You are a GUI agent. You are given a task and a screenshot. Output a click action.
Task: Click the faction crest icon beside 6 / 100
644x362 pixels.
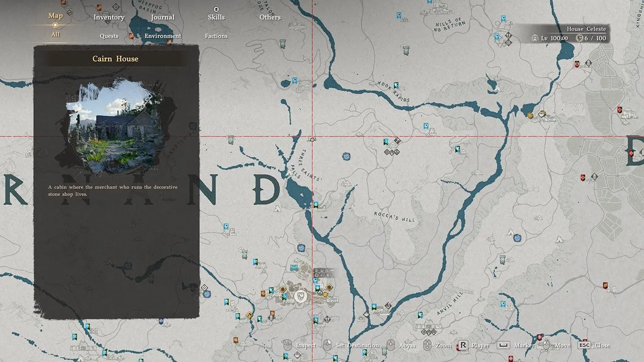pyautogui.click(x=579, y=38)
